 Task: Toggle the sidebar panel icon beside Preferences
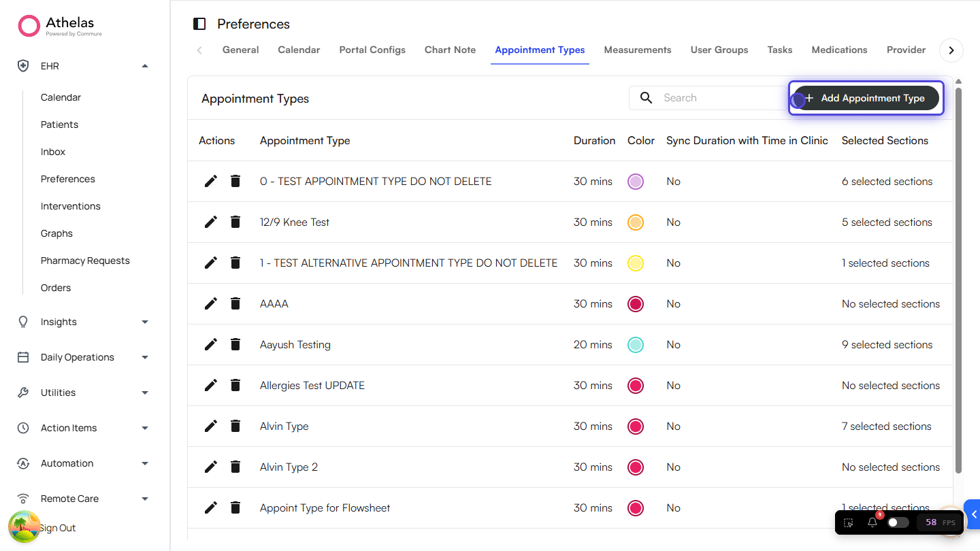[x=199, y=24]
